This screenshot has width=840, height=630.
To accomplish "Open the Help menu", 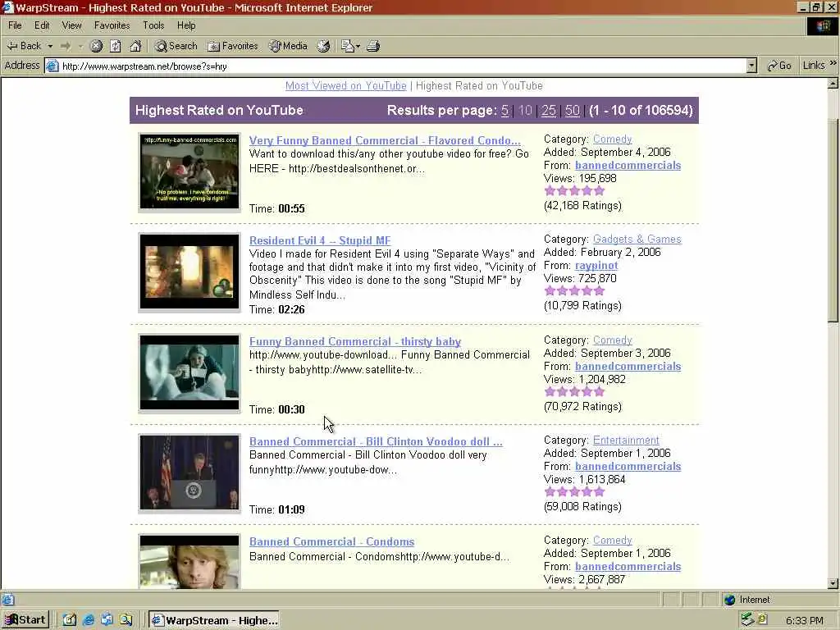I will pyautogui.click(x=186, y=25).
